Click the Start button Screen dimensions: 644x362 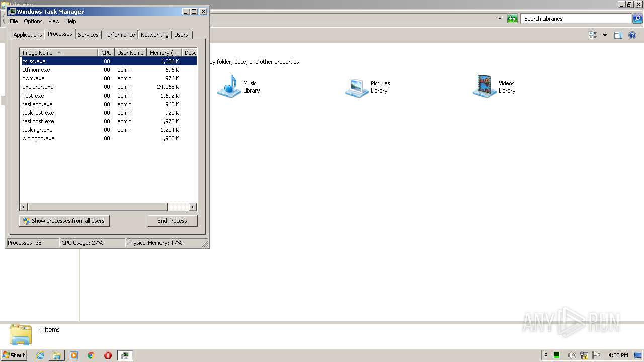coord(14,355)
